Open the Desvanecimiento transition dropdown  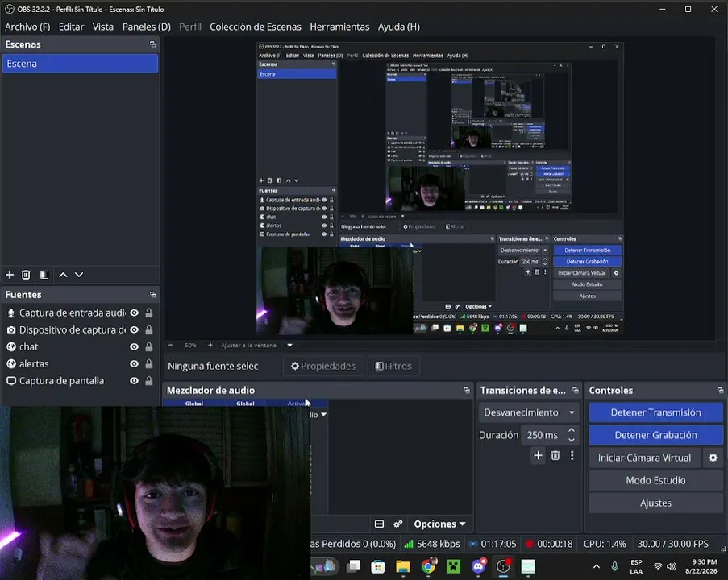(x=528, y=412)
